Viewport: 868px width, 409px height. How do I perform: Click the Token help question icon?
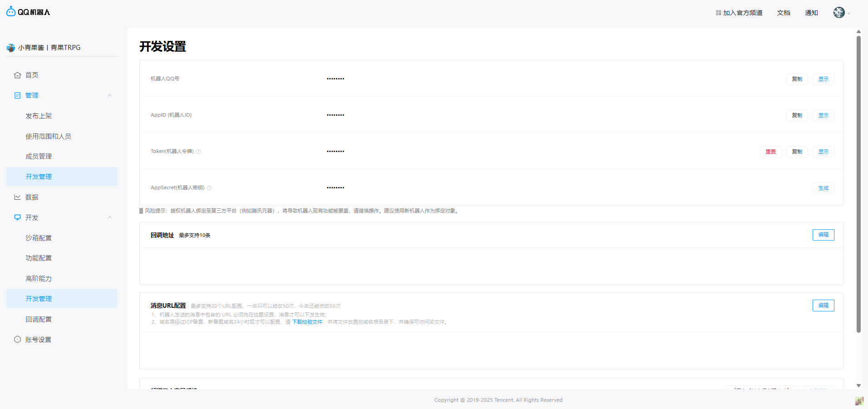click(198, 152)
